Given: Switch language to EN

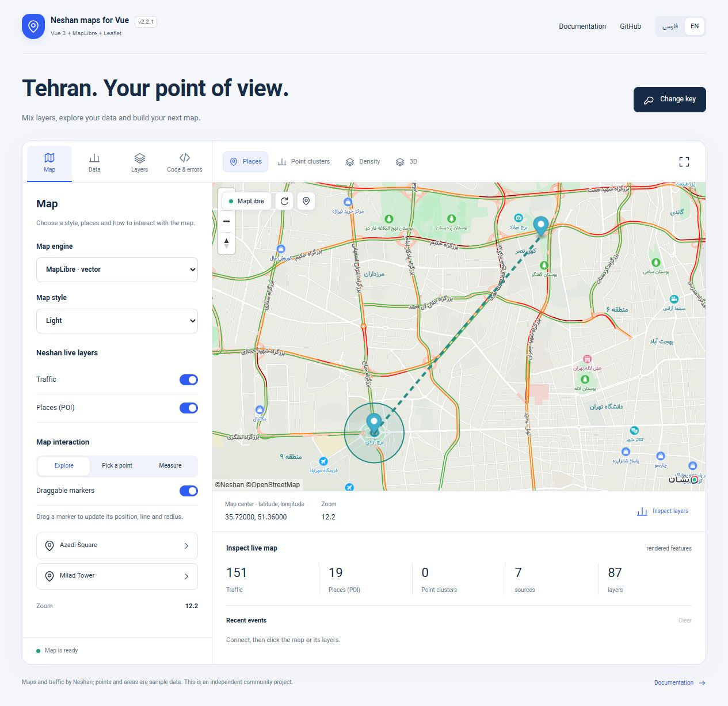Looking at the screenshot, I should 695,26.
